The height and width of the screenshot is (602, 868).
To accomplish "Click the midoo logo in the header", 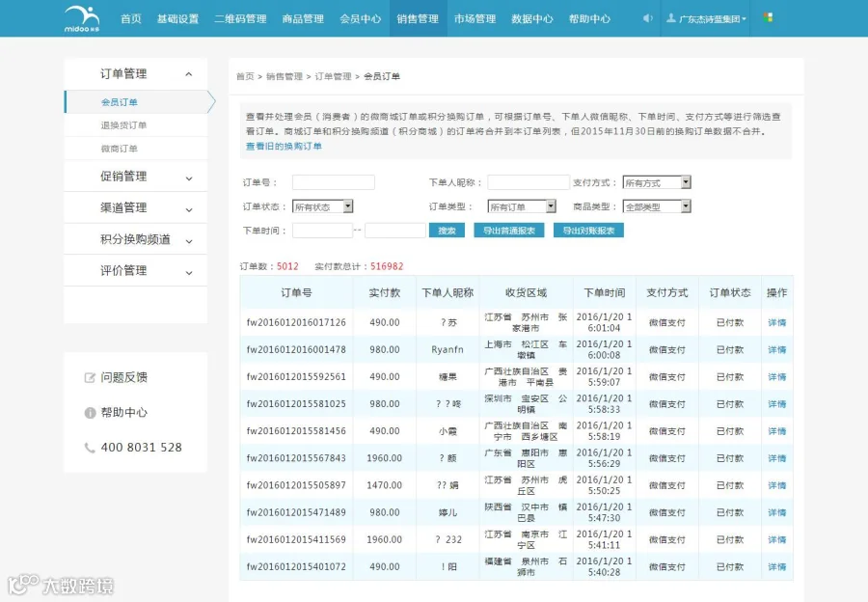I will (82, 19).
